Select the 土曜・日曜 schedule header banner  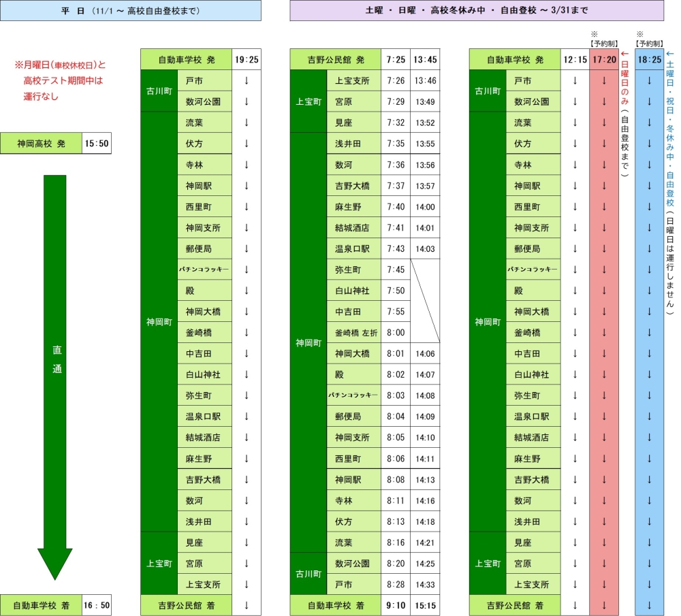tap(476, 10)
